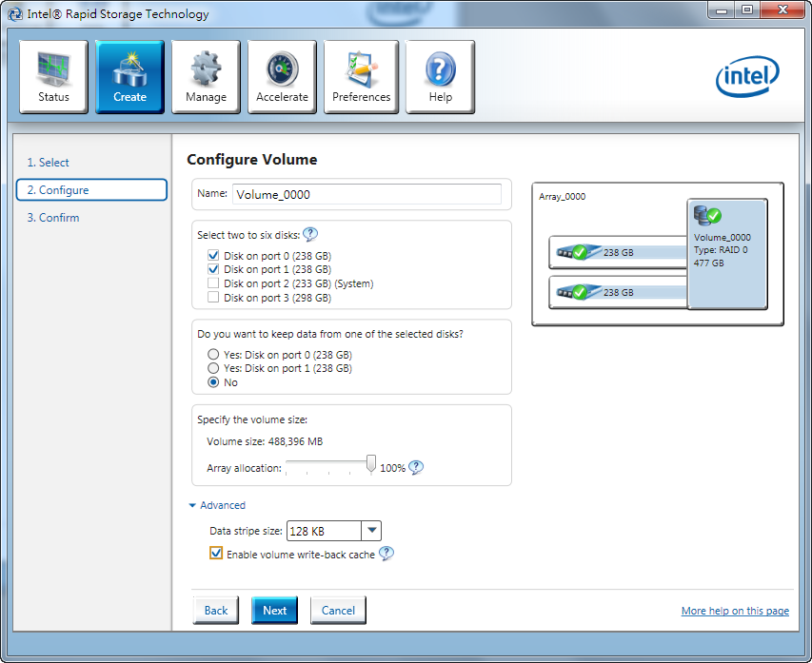
Task: Open the Data stripe size dropdown
Action: coord(372,531)
